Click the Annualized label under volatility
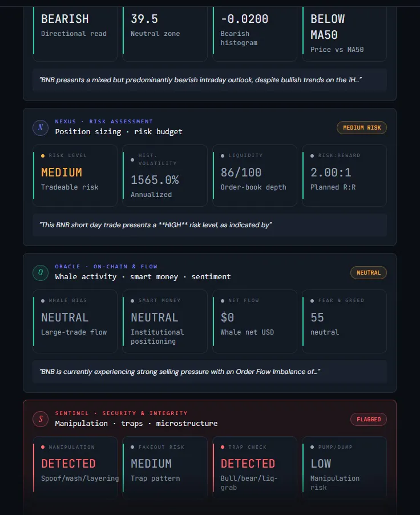420x515 pixels. tap(151, 195)
